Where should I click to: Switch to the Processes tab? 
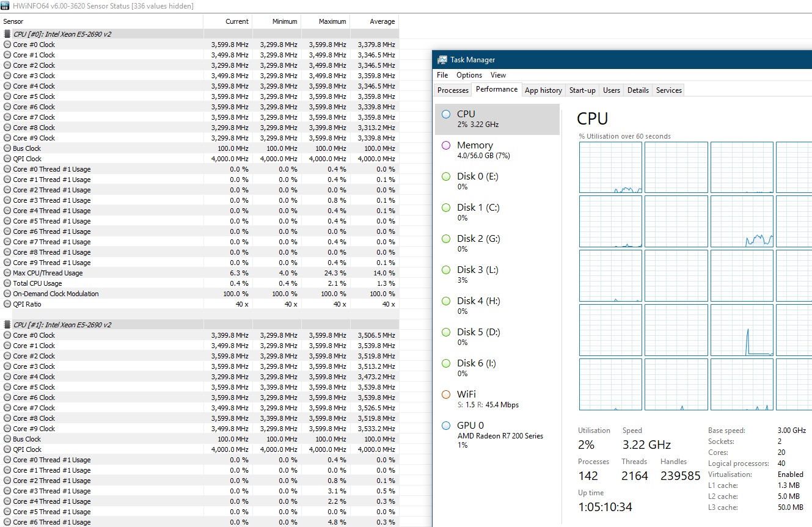click(x=453, y=90)
